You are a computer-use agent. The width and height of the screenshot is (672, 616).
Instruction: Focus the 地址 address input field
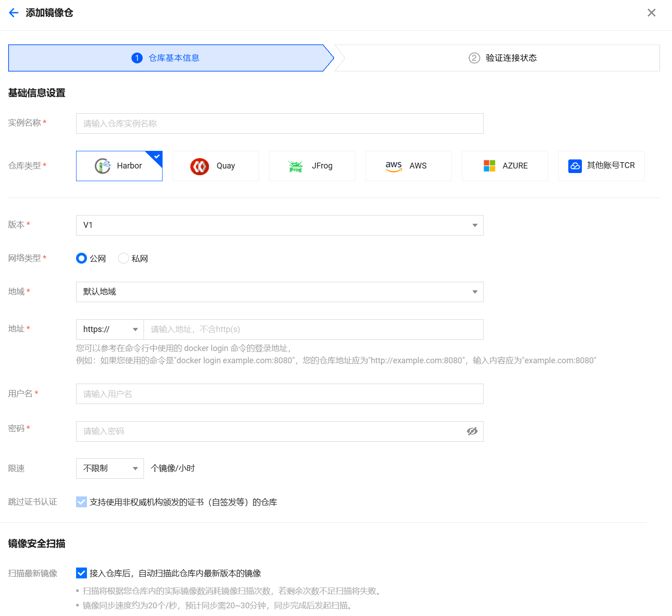313,330
